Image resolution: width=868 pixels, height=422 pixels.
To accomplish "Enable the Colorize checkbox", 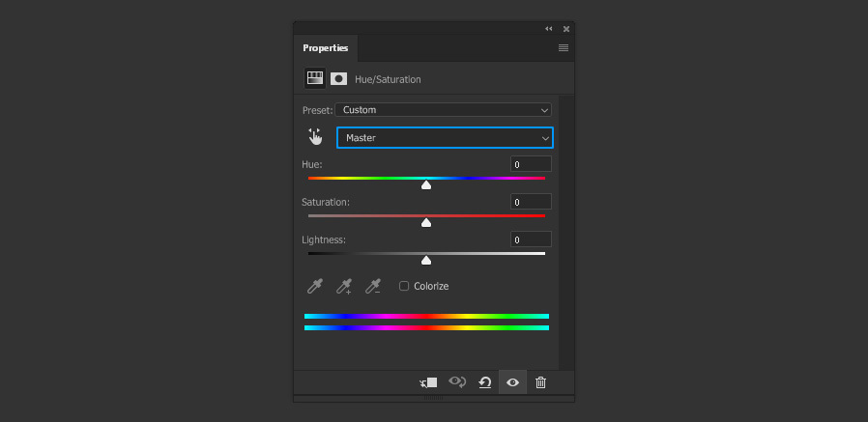I will pyautogui.click(x=404, y=286).
